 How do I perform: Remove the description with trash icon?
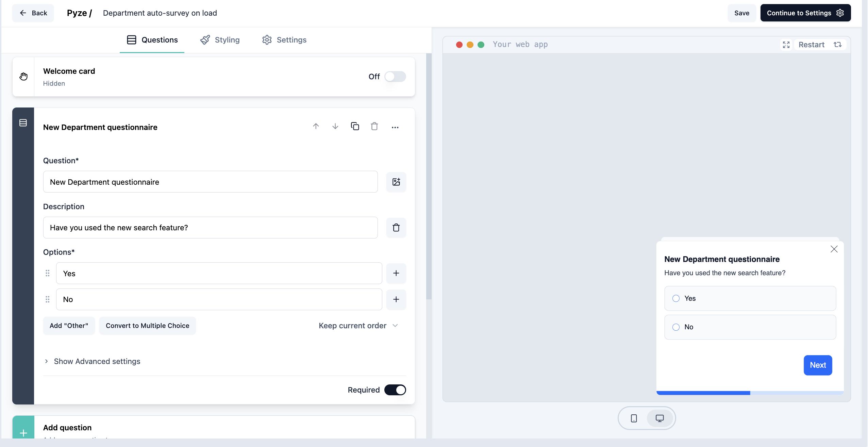click(x=396, y=228)
